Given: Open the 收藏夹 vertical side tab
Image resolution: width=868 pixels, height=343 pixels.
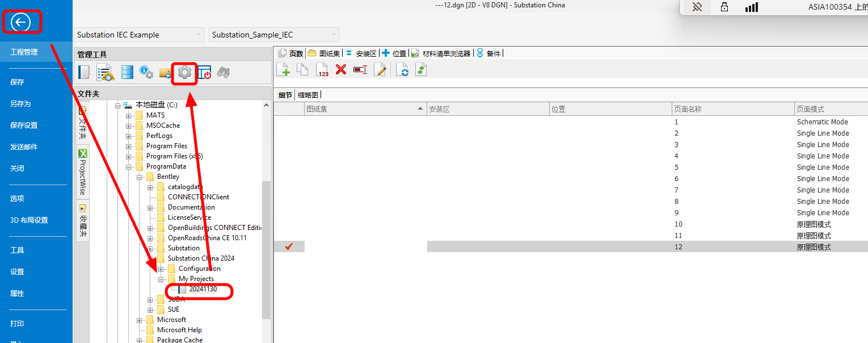Looking at the screenshot, I should [x=83, y=221].
